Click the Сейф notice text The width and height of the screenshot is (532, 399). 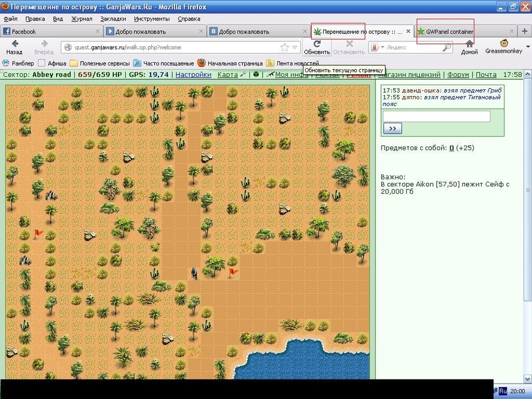coord(445,188)
